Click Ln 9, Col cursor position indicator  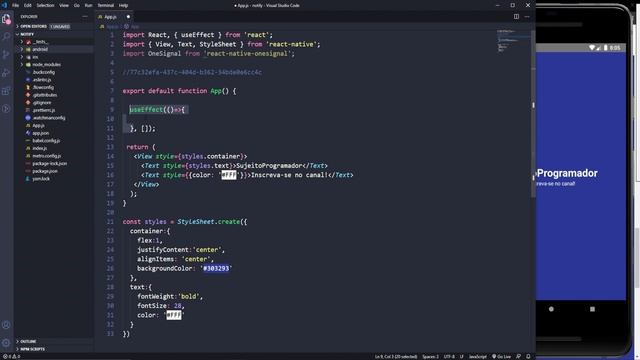396,356
